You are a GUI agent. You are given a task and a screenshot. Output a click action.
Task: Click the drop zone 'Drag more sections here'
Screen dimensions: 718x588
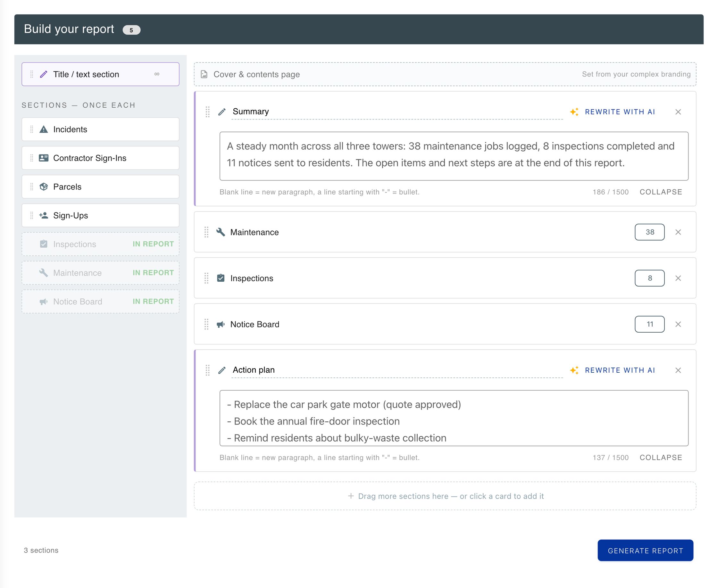click(445, 496)
